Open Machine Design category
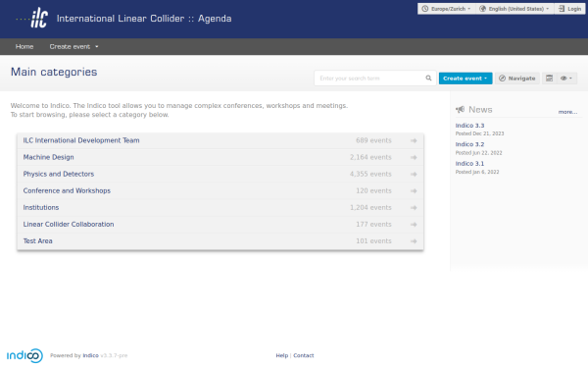The image size is (588, 368). [48, 157]
